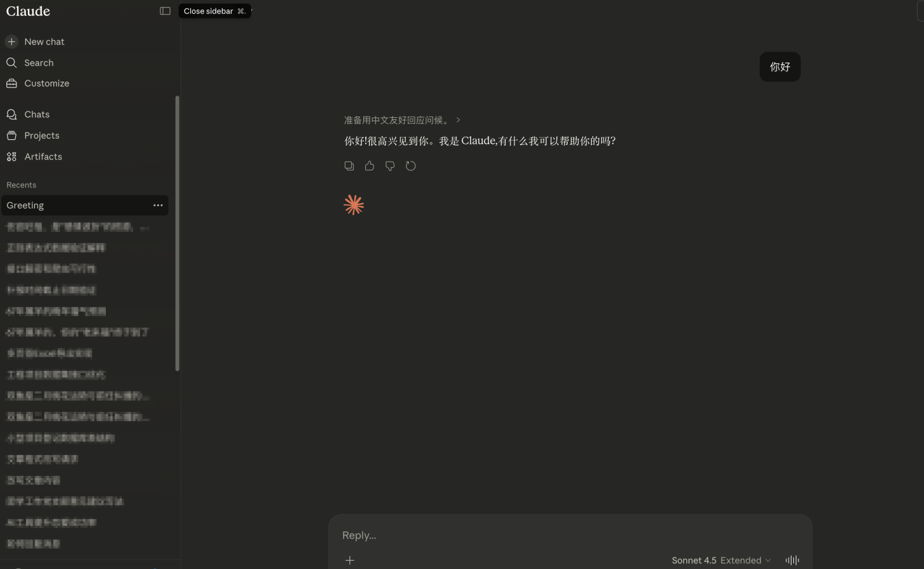Start a New chat

(x=44, y=42)
